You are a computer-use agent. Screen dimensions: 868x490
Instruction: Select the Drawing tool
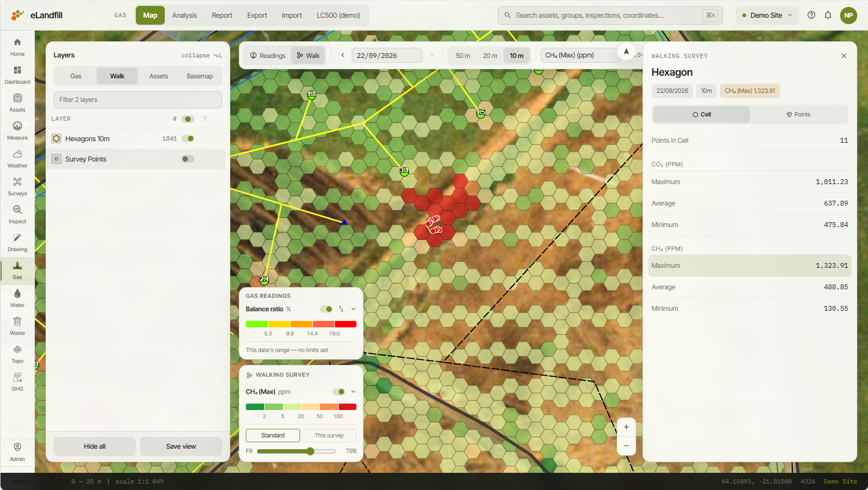point(17,243)
